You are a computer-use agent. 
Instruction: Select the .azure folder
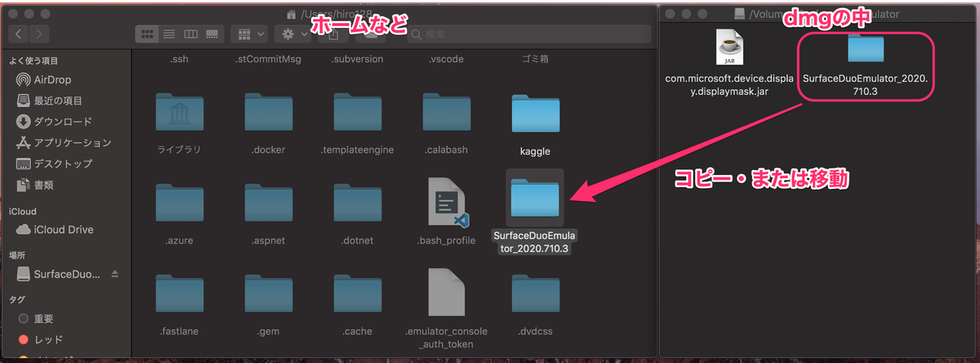[180, 204]
